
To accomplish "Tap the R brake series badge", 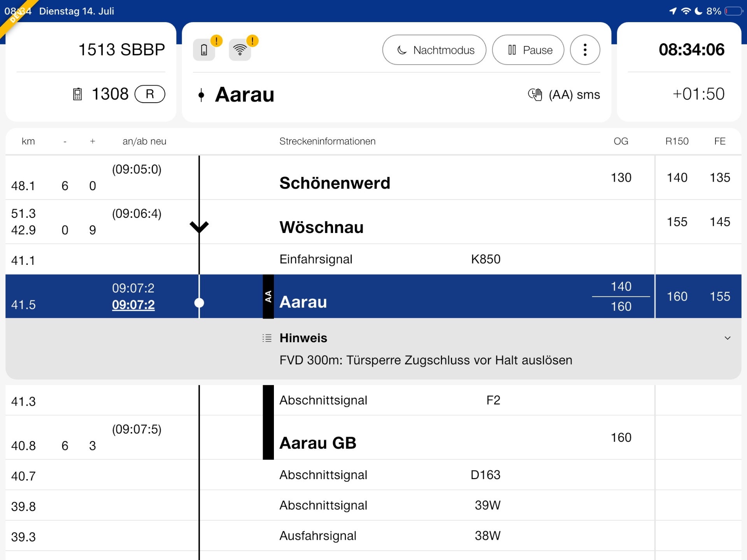I will 150,94.
